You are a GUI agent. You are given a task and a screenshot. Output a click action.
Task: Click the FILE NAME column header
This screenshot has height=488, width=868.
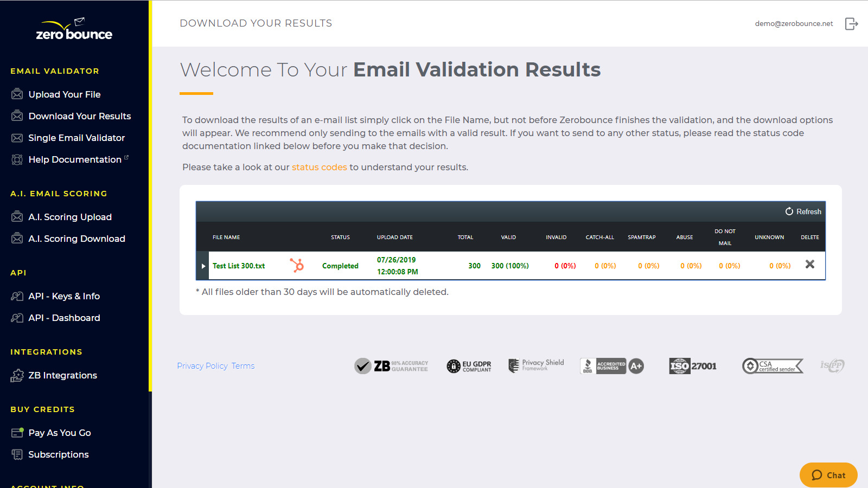(226, 237)
